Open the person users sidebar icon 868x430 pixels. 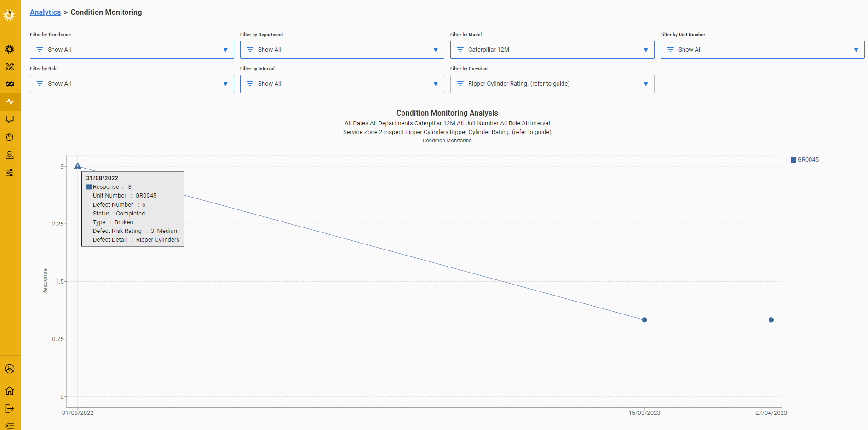10,155
